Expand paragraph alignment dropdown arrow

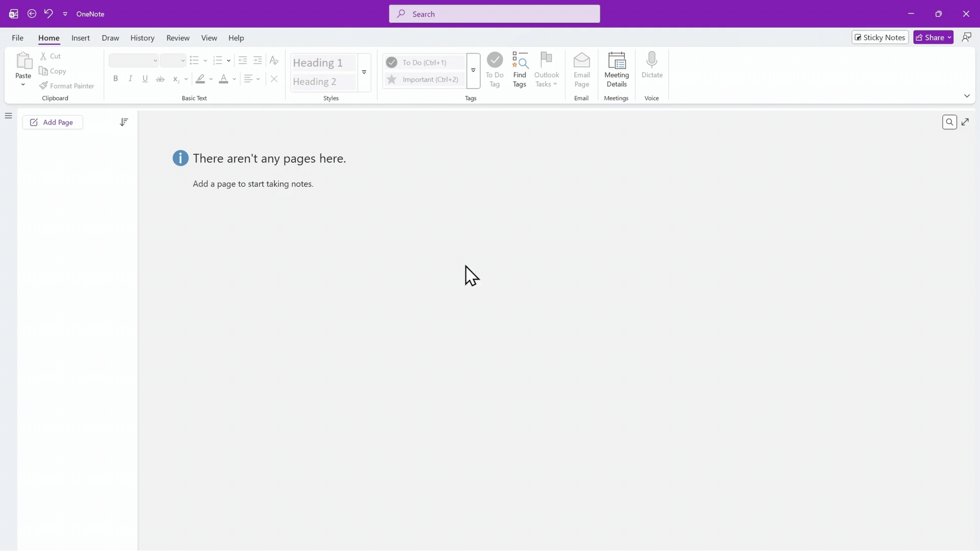(258, 79)
